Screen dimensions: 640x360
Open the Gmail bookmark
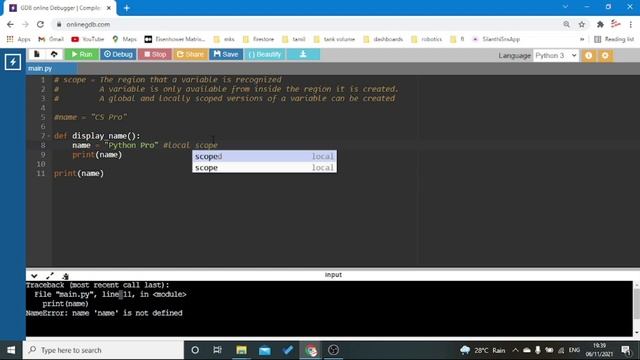point(51,39)
